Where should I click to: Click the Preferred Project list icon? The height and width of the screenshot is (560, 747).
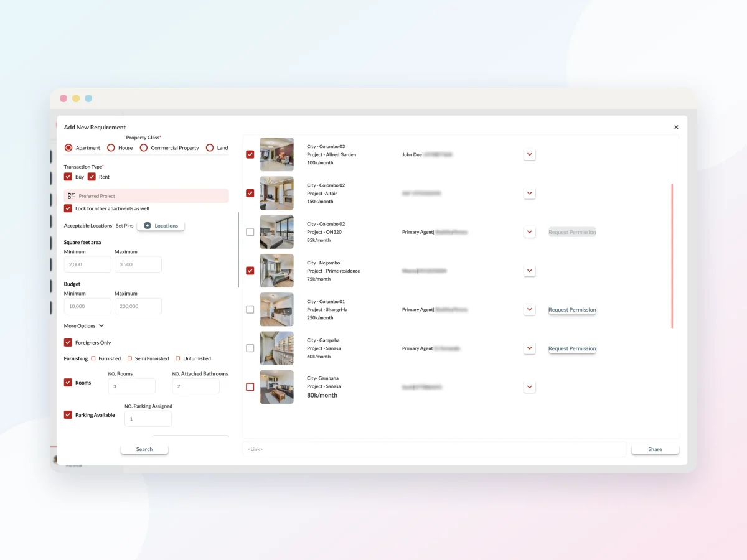(72, 196)
